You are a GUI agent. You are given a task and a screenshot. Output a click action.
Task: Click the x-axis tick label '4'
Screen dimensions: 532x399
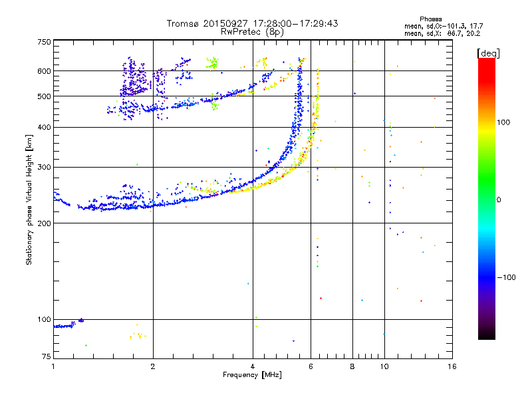click(253, 366)
